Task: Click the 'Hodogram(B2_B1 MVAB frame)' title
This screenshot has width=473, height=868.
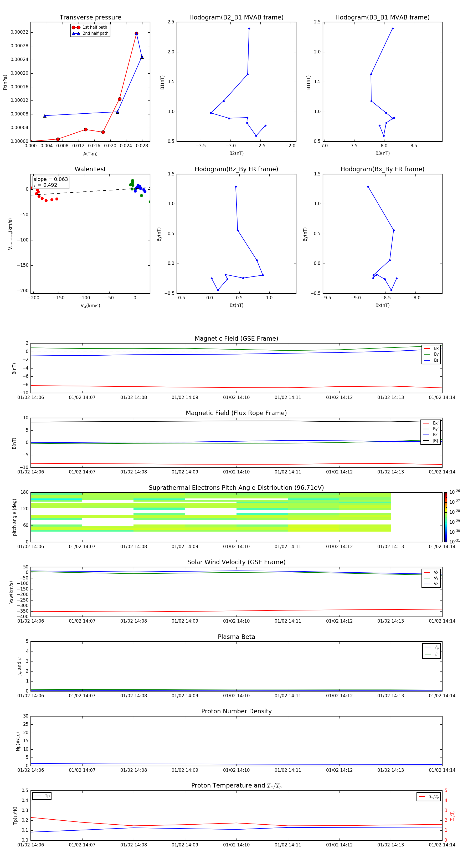Action: click(236, 18)
